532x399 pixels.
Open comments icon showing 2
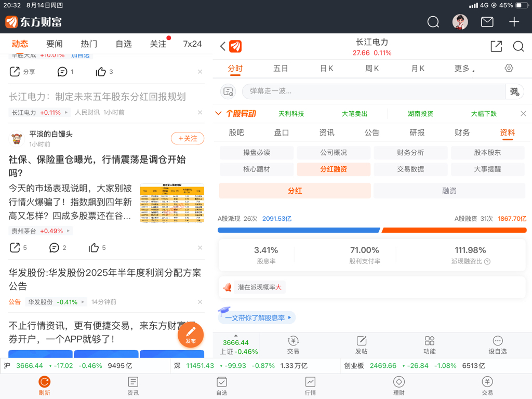58,248
